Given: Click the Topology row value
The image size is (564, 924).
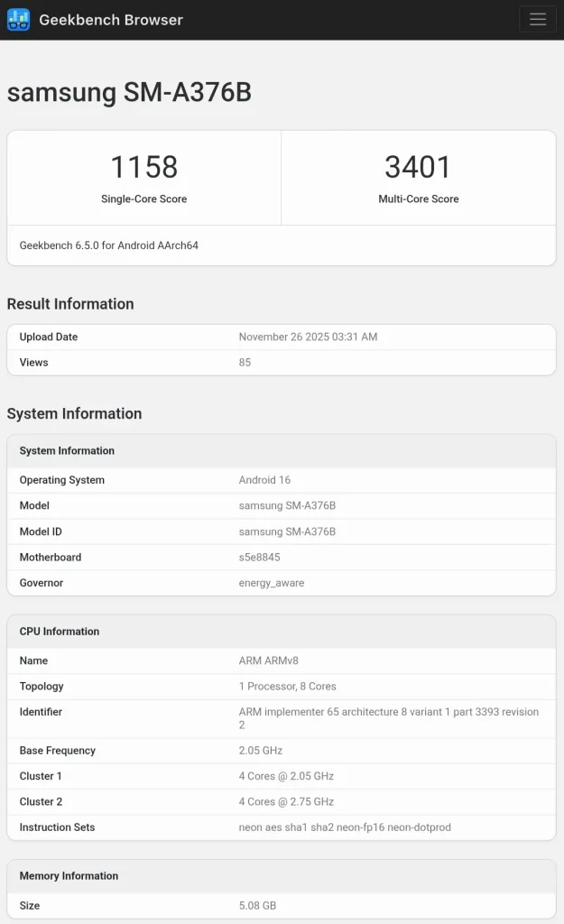Looking at the screenshot, I should (x=287, y=687).
